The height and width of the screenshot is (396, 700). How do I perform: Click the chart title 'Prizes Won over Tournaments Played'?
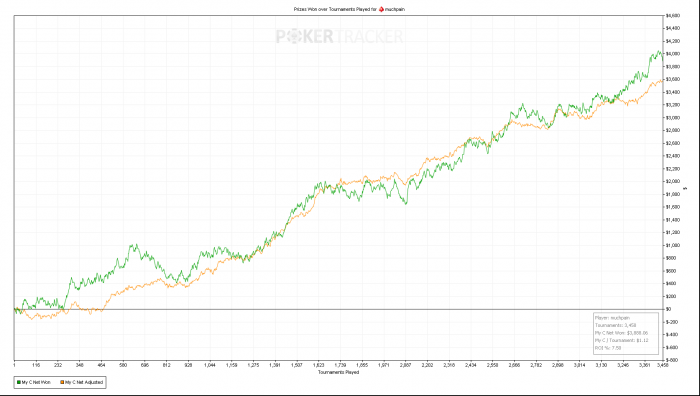click(x=332, y=9)
